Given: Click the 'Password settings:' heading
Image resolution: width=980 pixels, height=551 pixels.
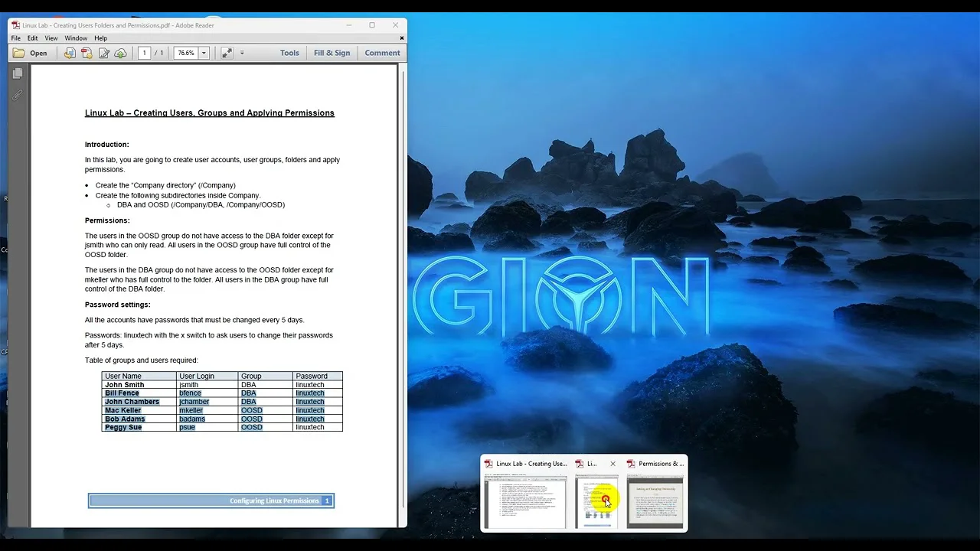Looking at the screenshot, I should pos(118,305).
